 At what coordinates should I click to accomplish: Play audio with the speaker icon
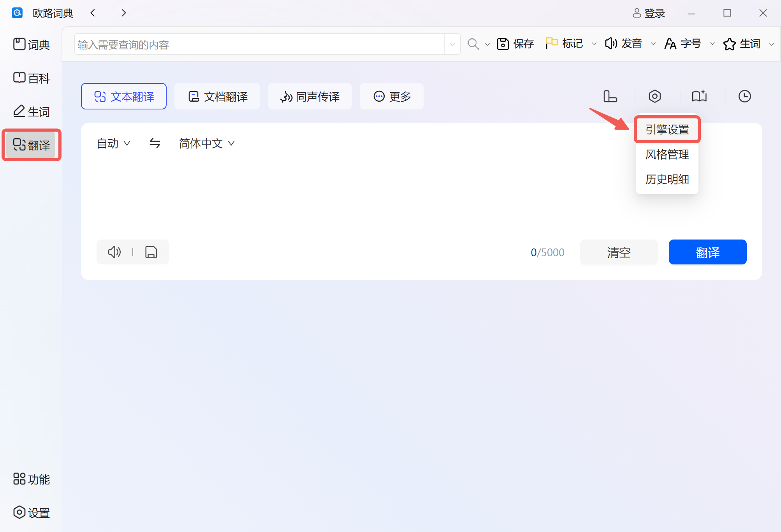[x=114, y=252]
